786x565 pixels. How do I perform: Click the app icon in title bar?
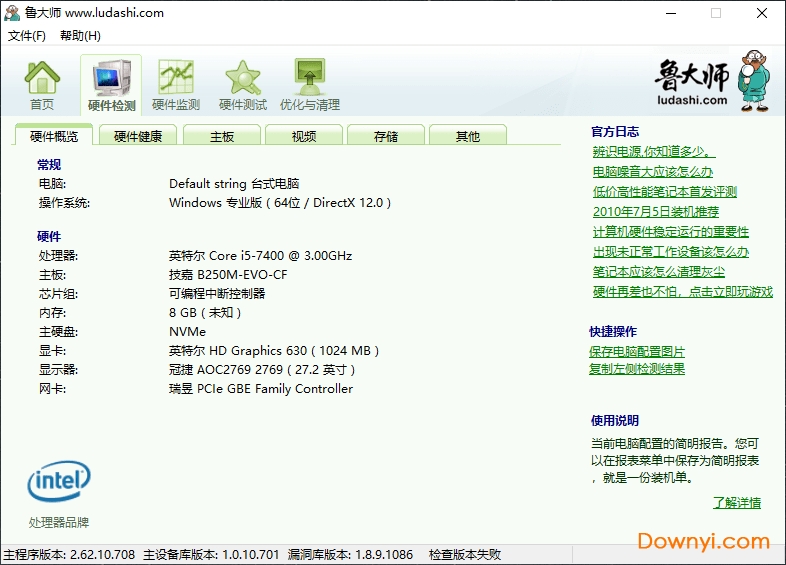[12, 13]
